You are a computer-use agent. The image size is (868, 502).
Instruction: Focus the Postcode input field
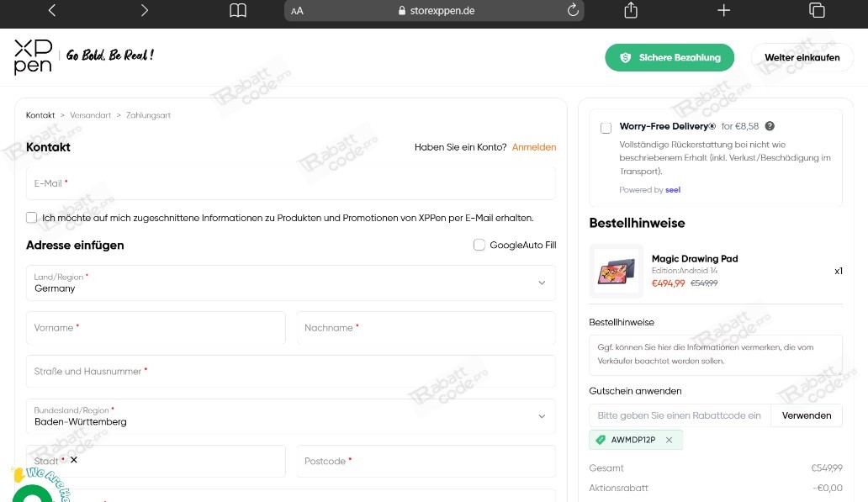tap(426, 461)
